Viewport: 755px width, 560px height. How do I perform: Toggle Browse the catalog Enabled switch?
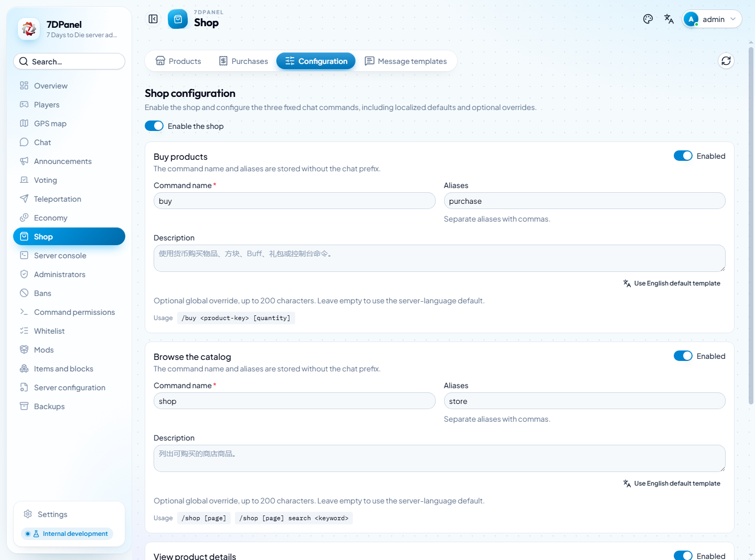pyautogui.click(x=683, y=356)
